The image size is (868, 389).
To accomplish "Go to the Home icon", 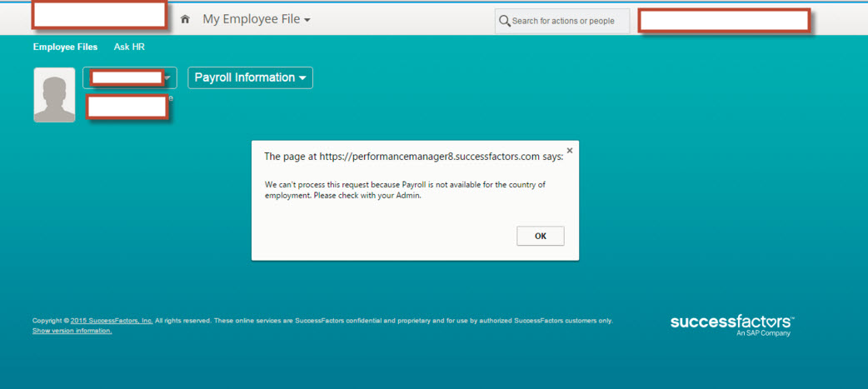I will click(x=186, y=19).
